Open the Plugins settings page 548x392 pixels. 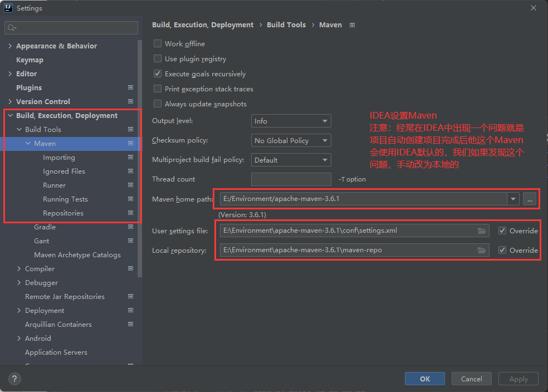click(x=29, y=87)
